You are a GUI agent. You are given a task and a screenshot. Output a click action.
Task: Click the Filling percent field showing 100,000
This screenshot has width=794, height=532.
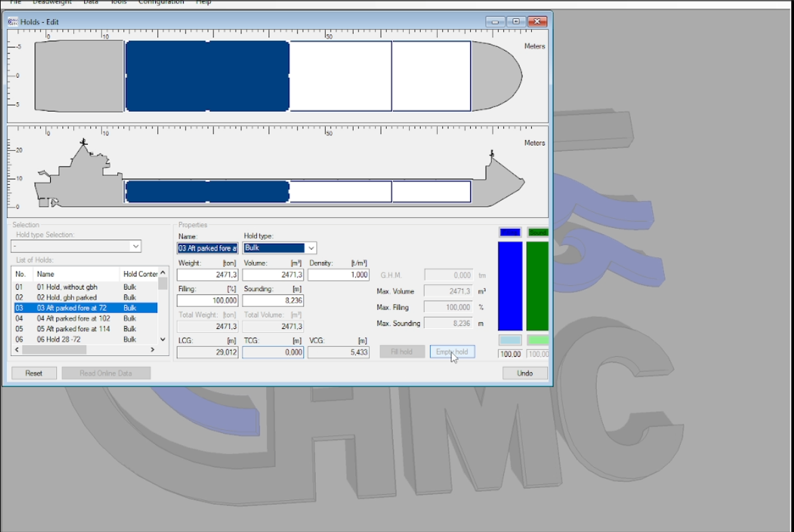coord(207,301)
